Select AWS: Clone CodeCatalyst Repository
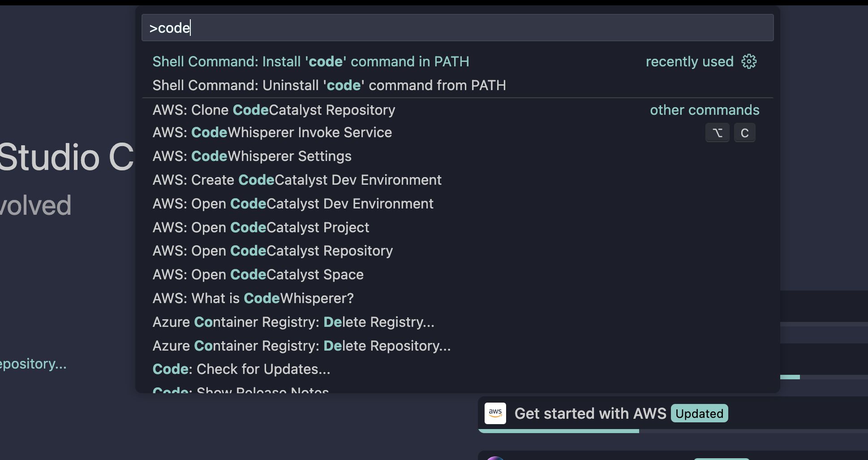The height and width of the screenshot is (460, 868). pyautogui.click(x=274, y=110)
